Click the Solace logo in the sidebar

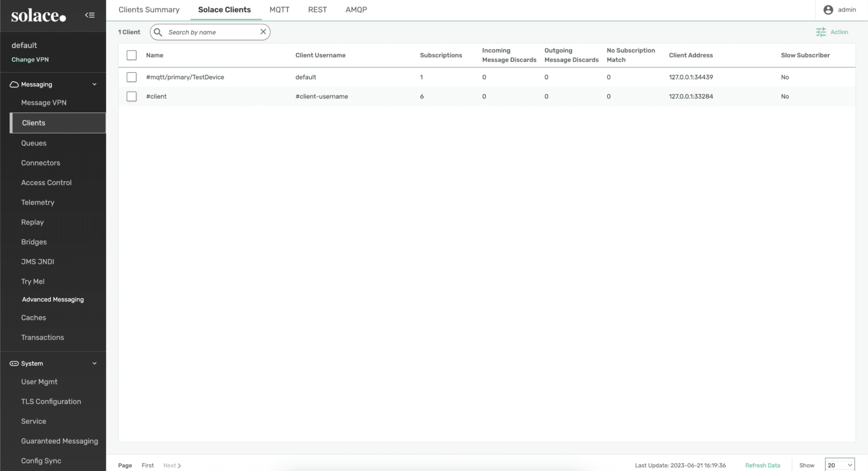pos(37,15)
